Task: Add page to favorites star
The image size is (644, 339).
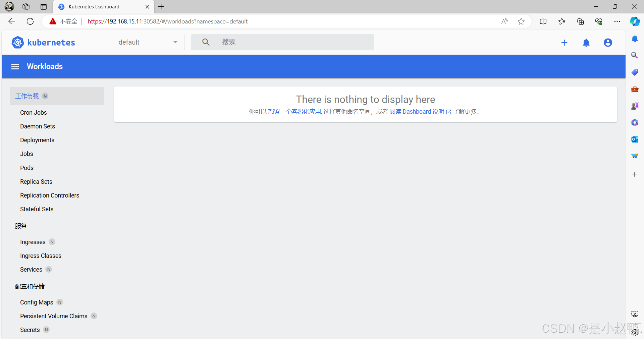Action: tap(521, 21)
